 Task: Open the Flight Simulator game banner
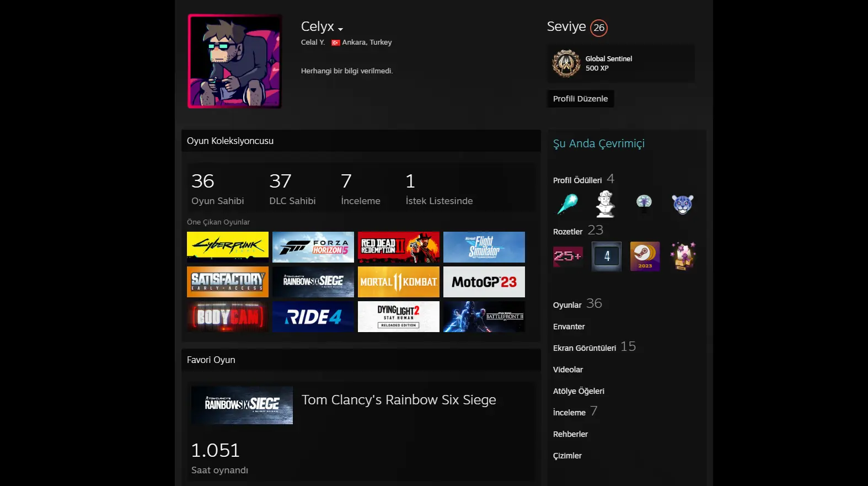click(x=484, y=247)
